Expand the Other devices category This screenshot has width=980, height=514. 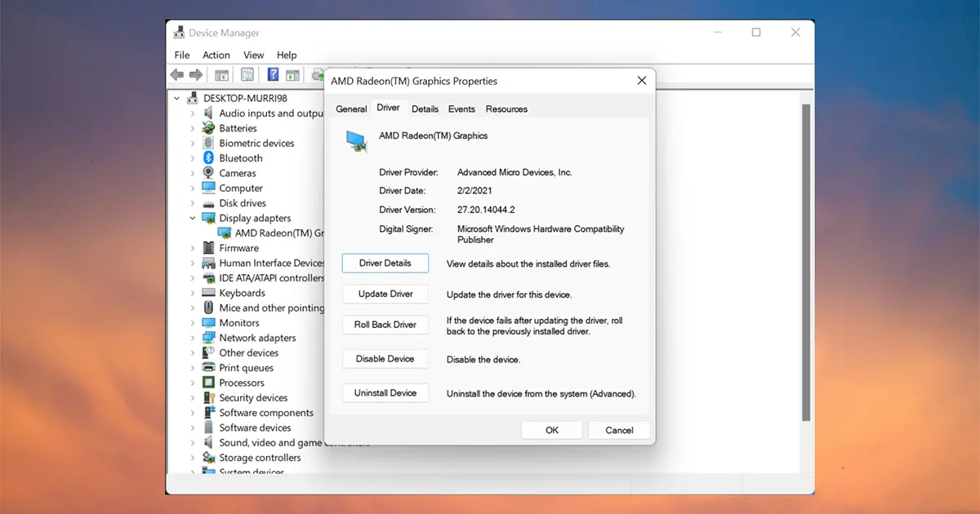click(193, 352)
